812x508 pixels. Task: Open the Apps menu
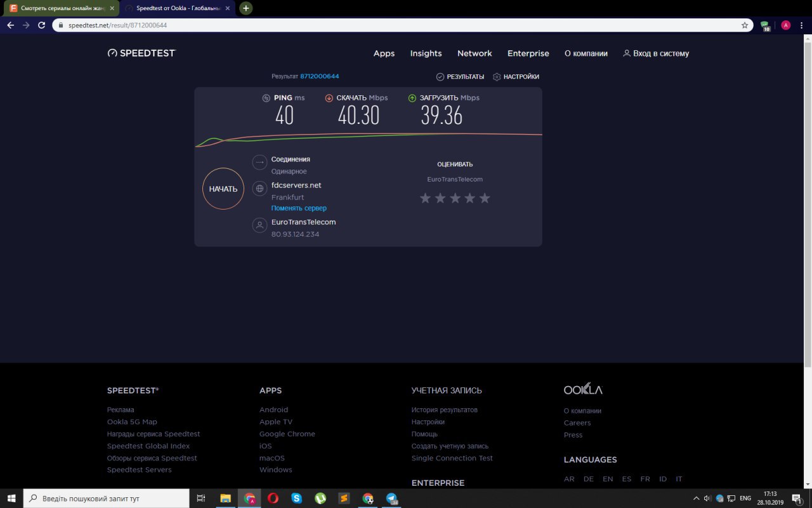pyautogui.click(x=384, y=53)
